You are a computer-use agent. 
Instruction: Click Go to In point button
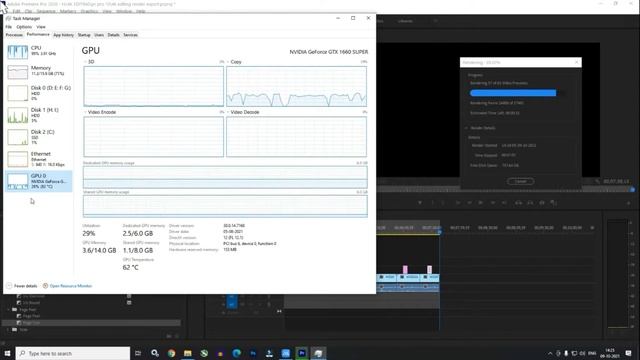point(458,202)
